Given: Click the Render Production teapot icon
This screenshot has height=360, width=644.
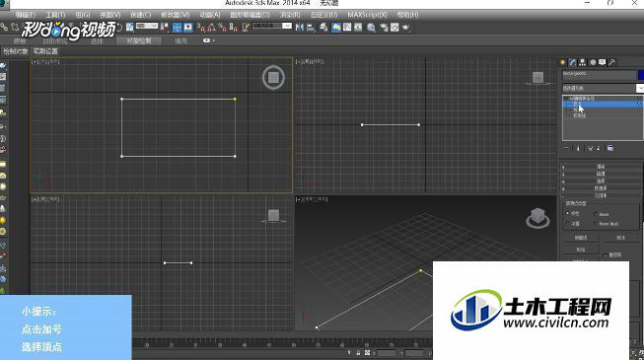Looking at the screenshot, I should [405, 28].
